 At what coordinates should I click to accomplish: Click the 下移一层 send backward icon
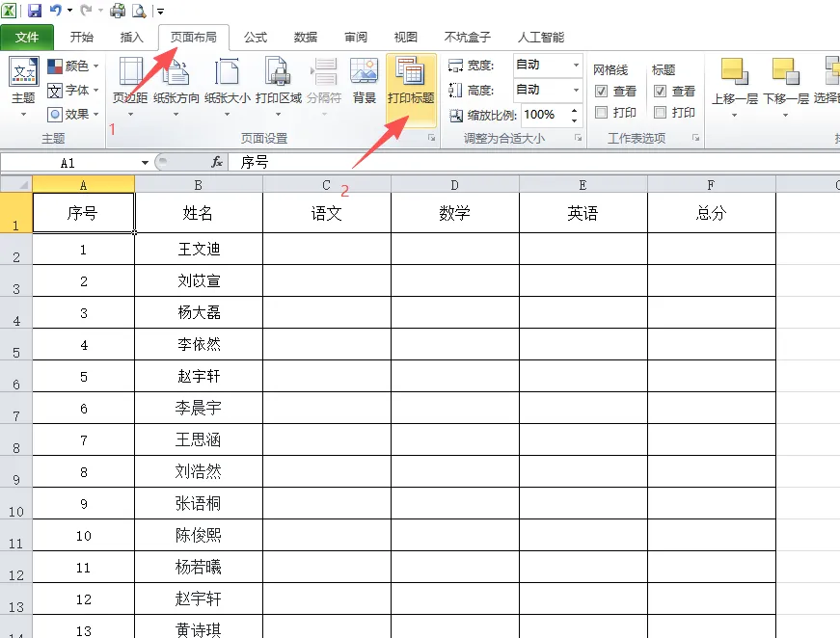coord(785,72)
